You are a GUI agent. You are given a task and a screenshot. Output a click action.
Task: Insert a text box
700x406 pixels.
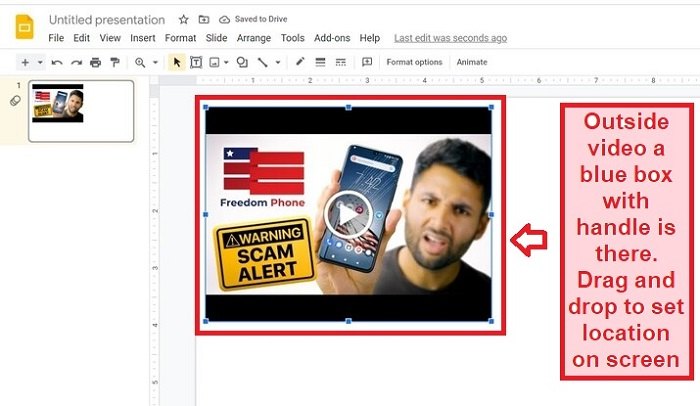pos(196,63)
